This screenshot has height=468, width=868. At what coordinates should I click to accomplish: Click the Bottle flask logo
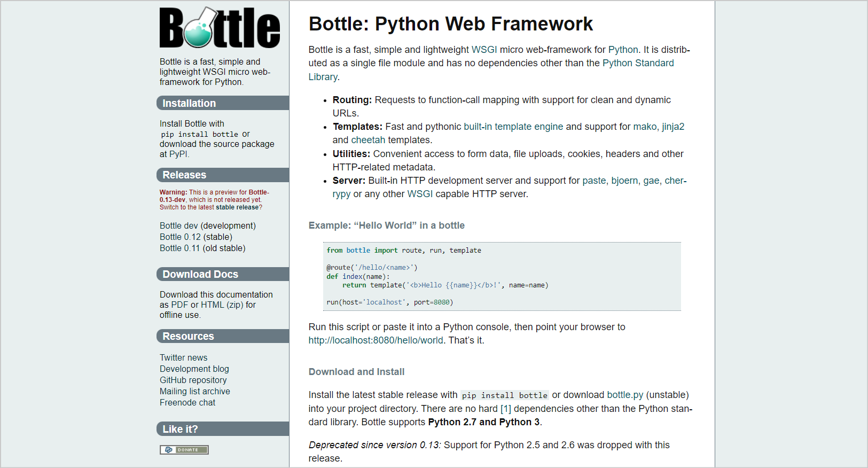(x=220, y=27)
